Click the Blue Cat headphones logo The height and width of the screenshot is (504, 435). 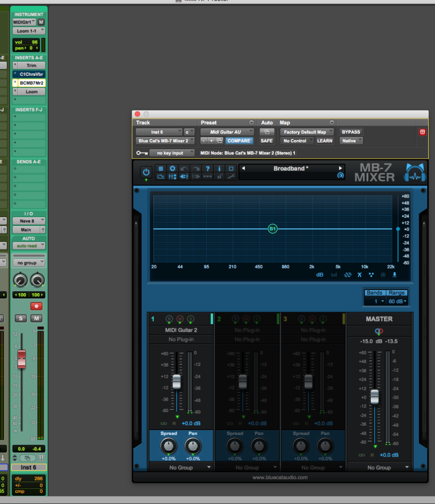[x=415, y=173]
